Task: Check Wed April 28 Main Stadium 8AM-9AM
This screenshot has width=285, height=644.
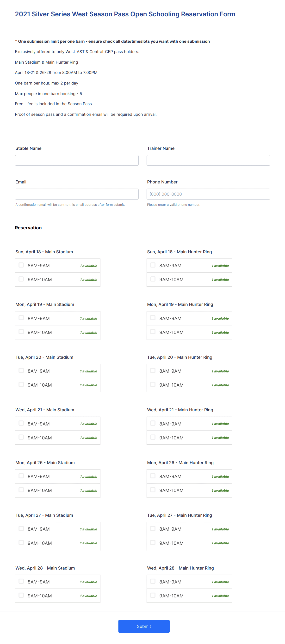Action: (21, 582)
